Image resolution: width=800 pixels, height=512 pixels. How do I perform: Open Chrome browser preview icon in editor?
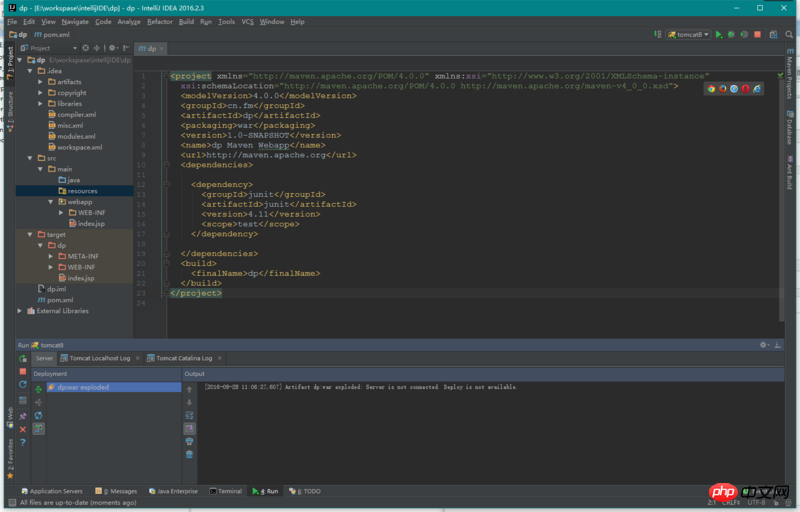pos(711,88)
